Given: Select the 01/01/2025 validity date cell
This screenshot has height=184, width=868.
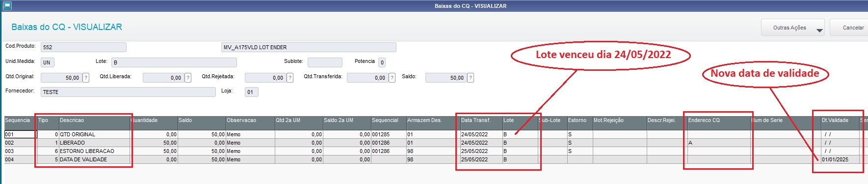Looking at the screenshot, I should tap(840, 159).
